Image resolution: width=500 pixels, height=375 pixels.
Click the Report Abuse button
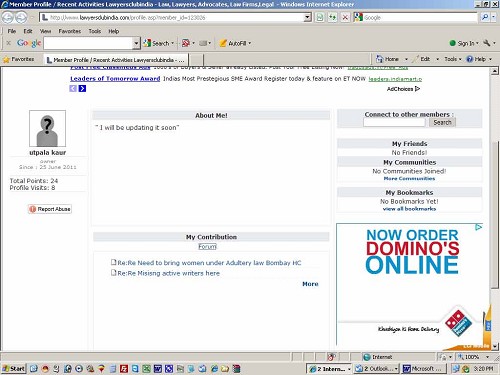pyautogui.click(x=50, y=209)
